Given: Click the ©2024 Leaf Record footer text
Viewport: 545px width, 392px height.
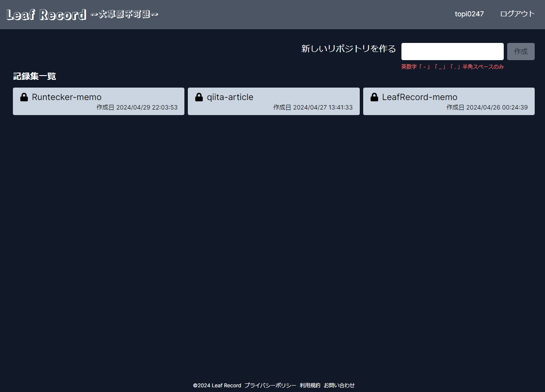Looking at the screenshot, I should [217, 385].
